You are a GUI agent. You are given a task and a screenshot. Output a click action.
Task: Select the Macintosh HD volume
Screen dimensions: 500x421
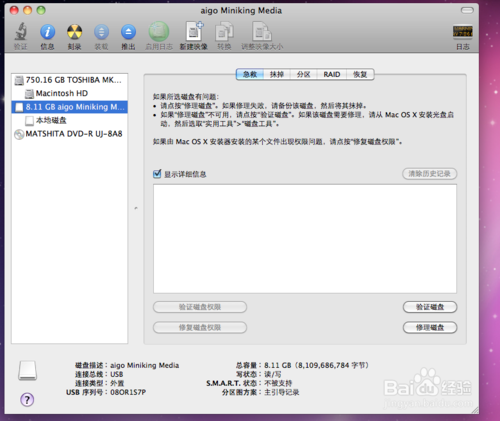click(x=69, y=93)
